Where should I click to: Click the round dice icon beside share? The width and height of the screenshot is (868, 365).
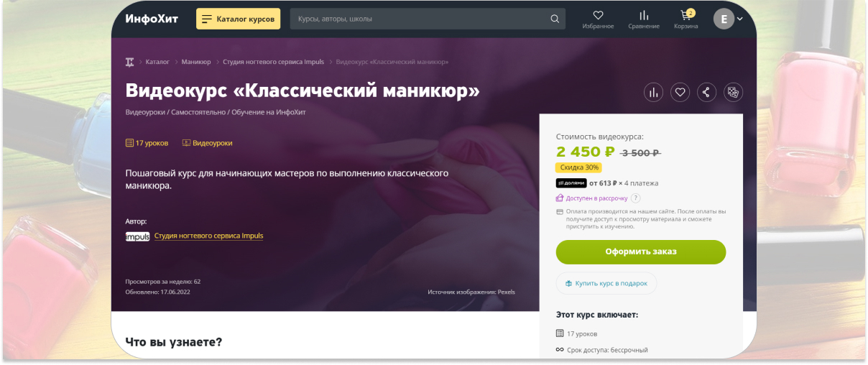pyautogui.click(x=734, y=92)
